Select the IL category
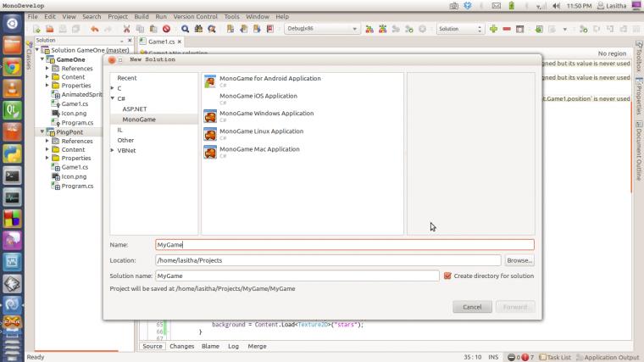Image resolution: width=644 pixels, height=362 pixels. click(x=120, y=130)
